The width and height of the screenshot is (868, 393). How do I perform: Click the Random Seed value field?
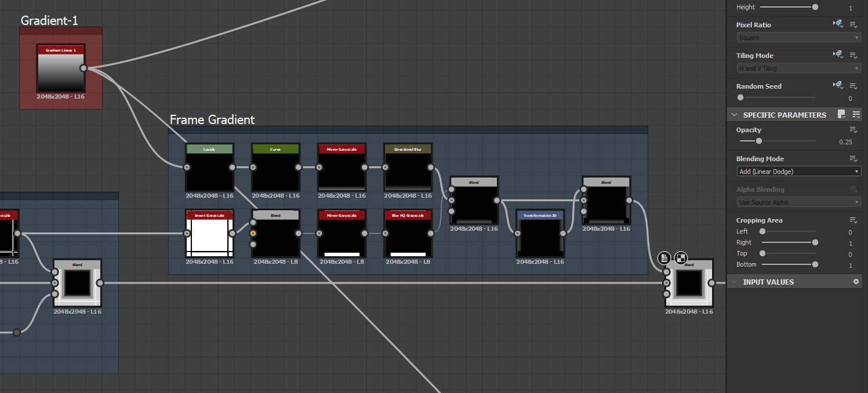850,99
